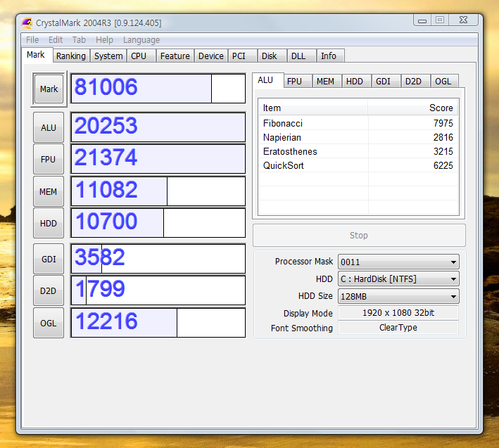Image resolution: width=499 pixels, height=448 pixels.
Task: Select the Napierian row
Action: [x=358, y=137]
